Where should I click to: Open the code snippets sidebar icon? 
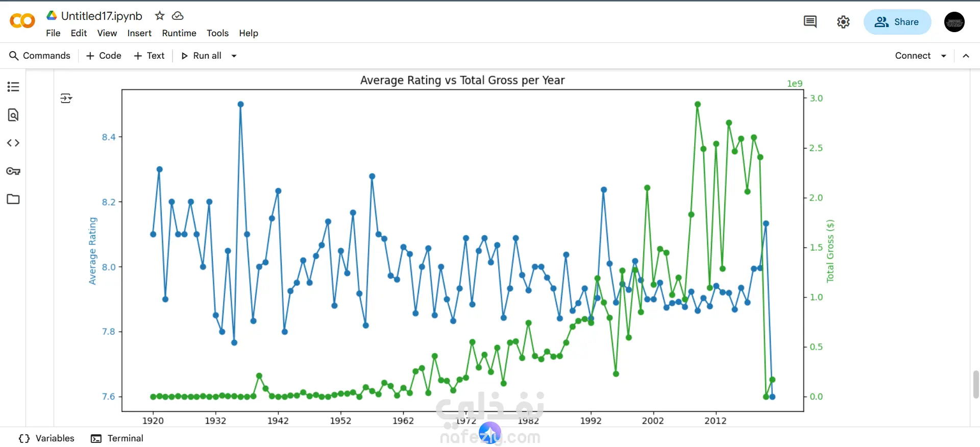pyautogui.click(x=13, y=143)
